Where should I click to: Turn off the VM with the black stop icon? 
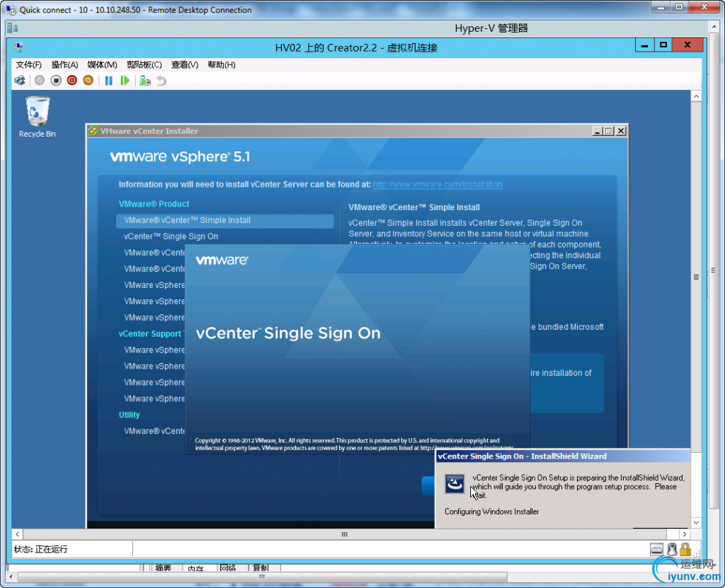tap(56, 81)
